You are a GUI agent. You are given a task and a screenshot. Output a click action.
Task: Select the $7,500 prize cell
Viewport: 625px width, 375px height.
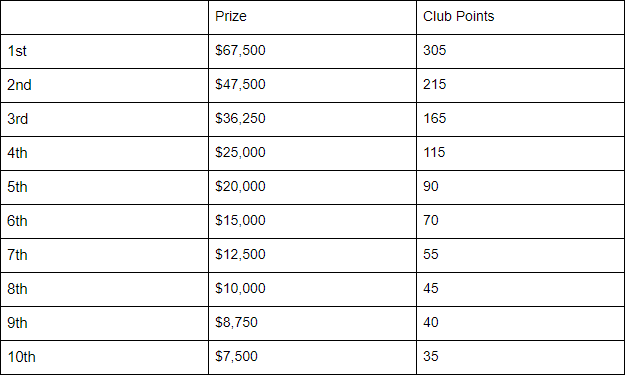point(312,357)
